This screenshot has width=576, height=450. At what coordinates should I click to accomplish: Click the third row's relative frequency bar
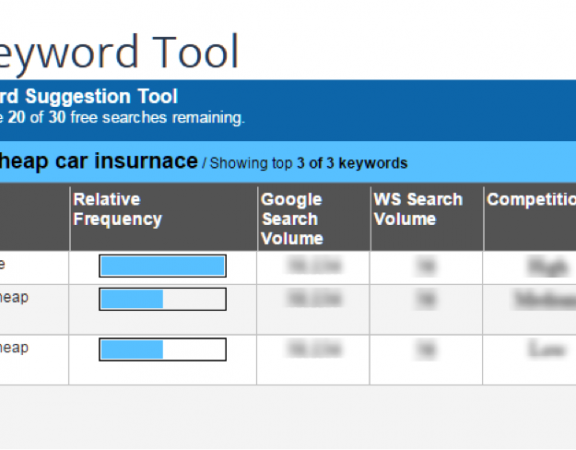[163, 349]
